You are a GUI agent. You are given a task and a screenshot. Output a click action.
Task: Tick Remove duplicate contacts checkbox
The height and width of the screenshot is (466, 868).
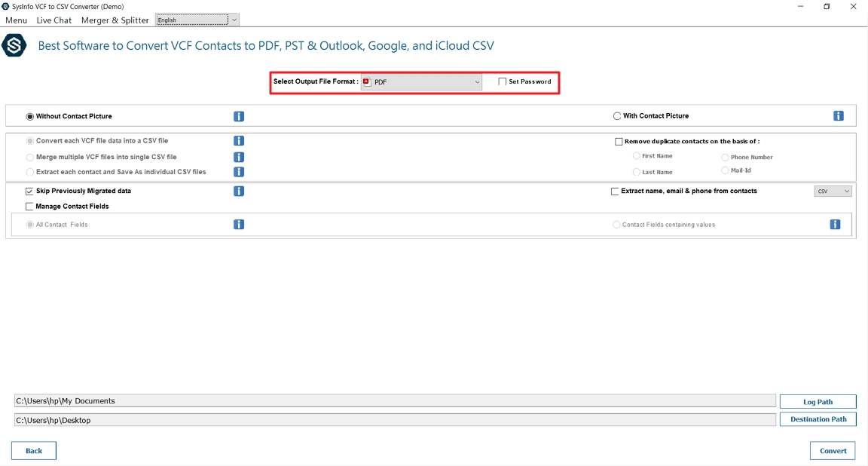pos(619,141)
